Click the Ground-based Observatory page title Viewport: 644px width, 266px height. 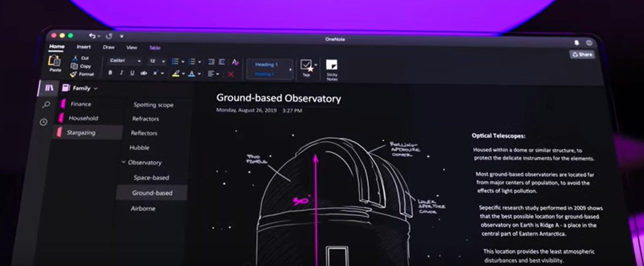point(279,98)
